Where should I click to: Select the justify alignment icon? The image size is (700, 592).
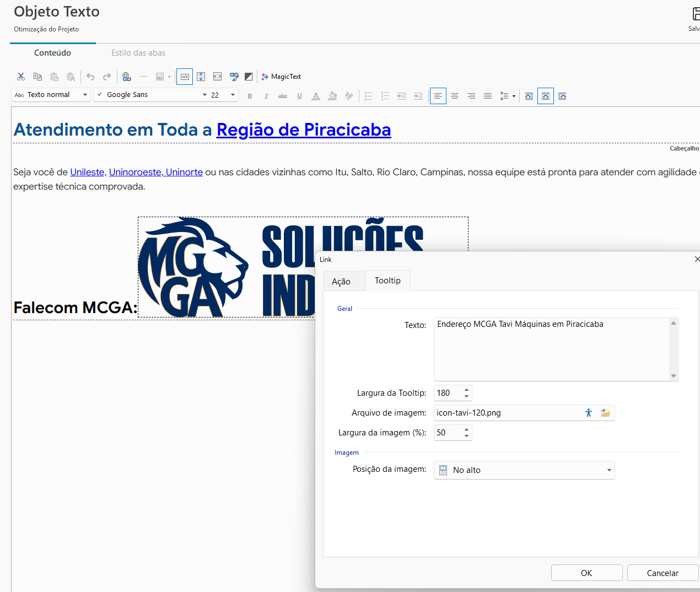pos(487,96)
